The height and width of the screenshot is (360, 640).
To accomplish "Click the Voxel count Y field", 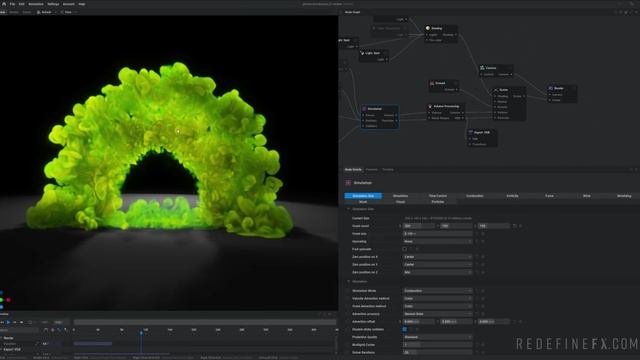I will click(x=456, y=226).
